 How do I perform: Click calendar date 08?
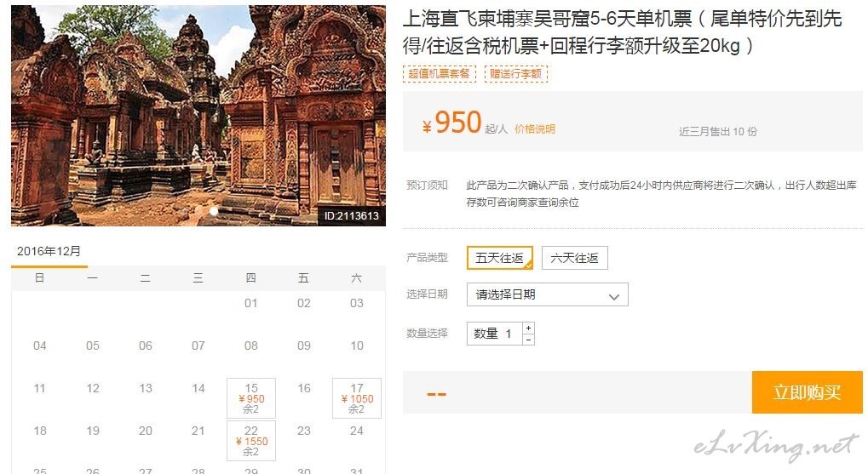pos(251,346)
